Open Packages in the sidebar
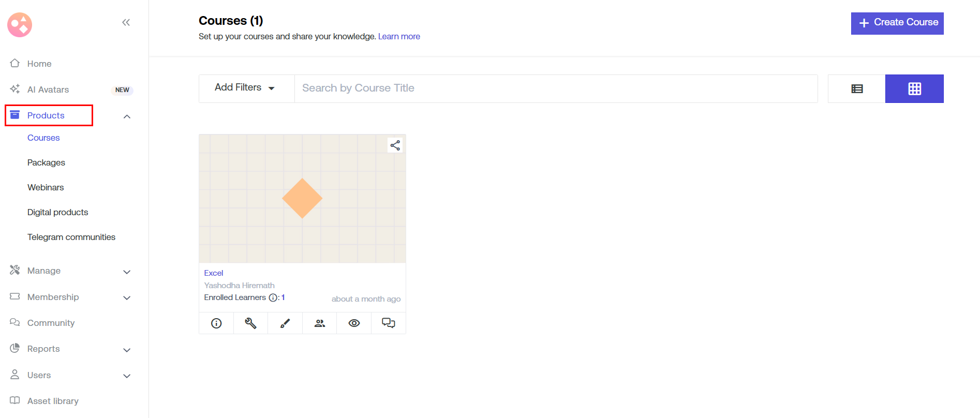 click(x=46, y=162)
